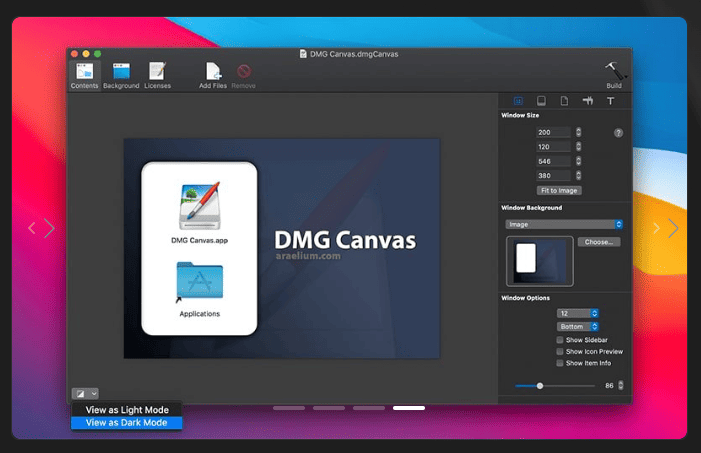Open the Bottom label position dropdown

coord(578,326)
